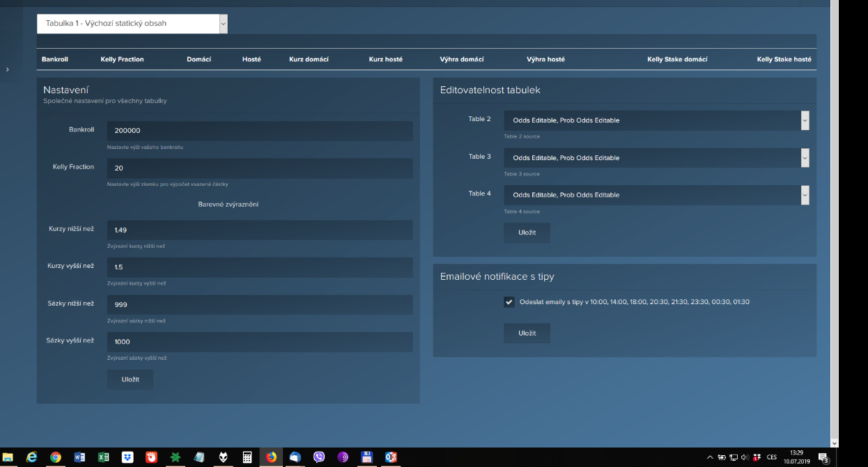Image resolution: width=868 pixels, height=467 pixels.
Task: Open Microsoft Excel from the taskbar
Action: 103,457
